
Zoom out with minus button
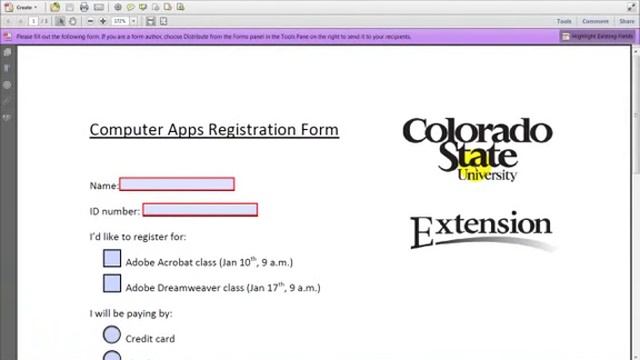pyautogui.click(x=91, y=21)
